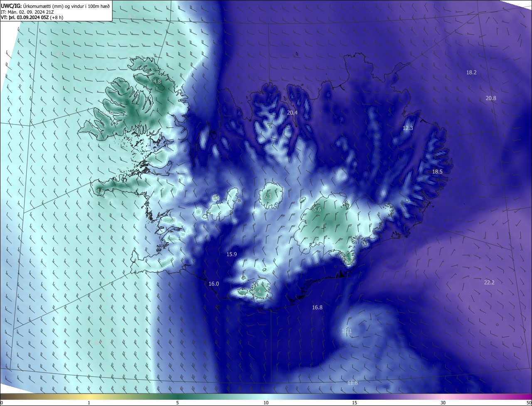
Task: Click the 50 tick label on color scale
Action: point(529,403)
